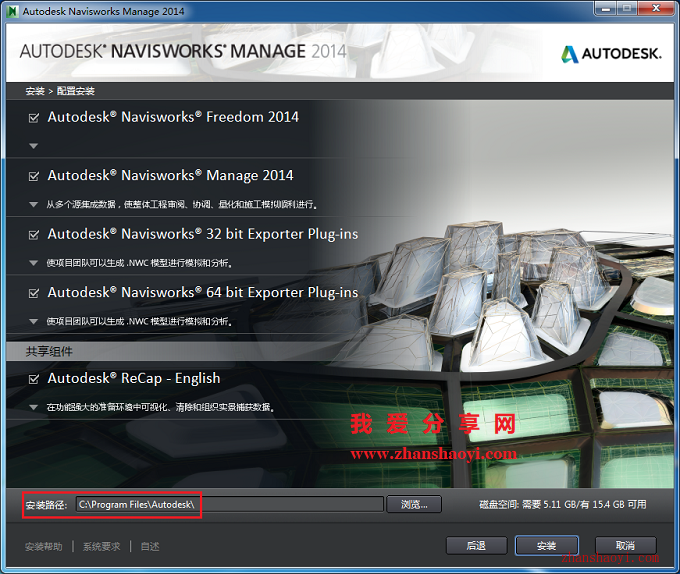The height and width of the screenshot is (574, 680).
Task: Click the 后退 back button
Action: 476,546
